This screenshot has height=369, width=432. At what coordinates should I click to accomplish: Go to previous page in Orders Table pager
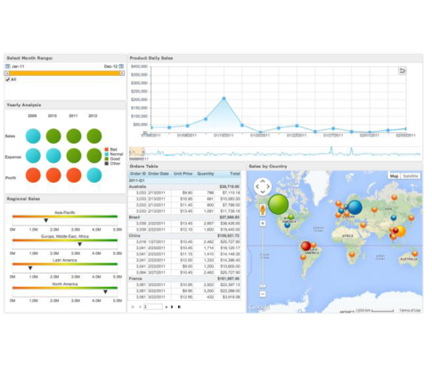140,307
